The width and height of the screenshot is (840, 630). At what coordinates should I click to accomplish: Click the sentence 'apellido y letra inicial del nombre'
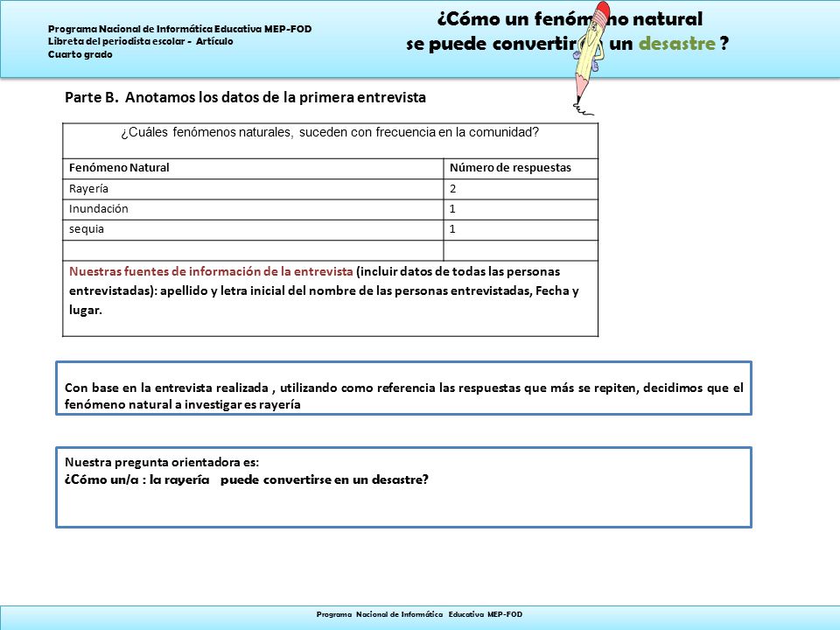point(344,290)
